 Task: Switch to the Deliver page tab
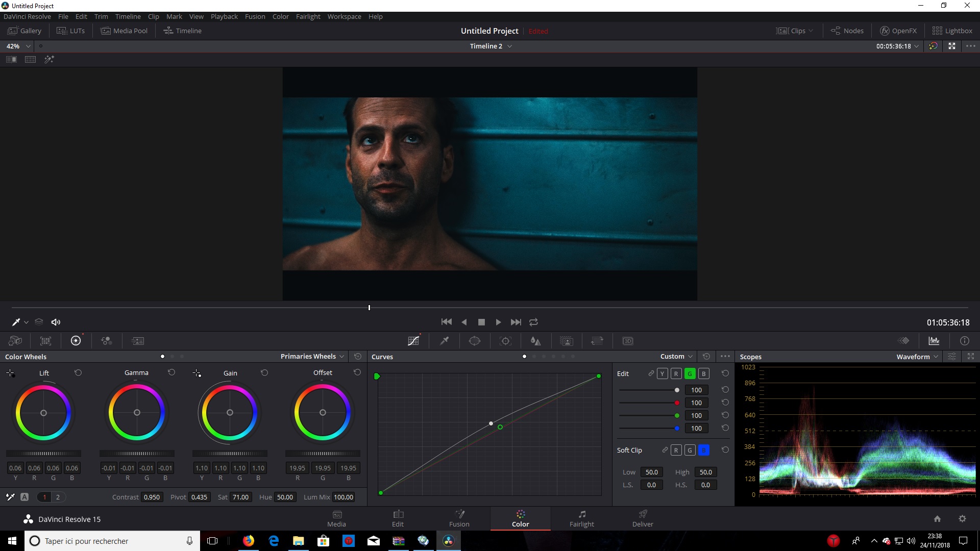tap(643, 518)
